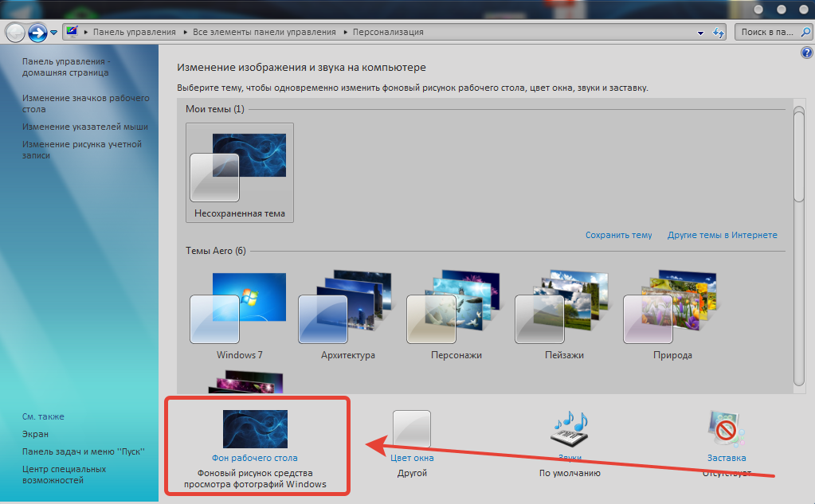
Task: Click 'Другие темы в Интернете' link
Action: [x=723, y=235]
